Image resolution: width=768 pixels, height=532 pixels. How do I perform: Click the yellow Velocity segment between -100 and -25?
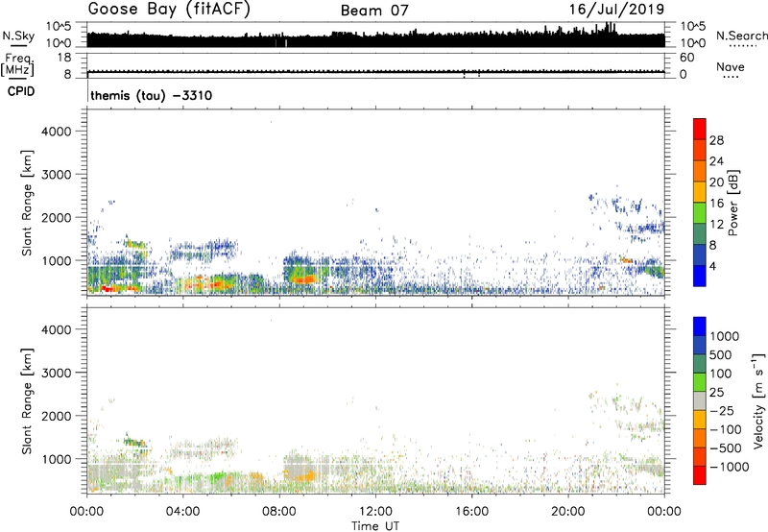700,420
